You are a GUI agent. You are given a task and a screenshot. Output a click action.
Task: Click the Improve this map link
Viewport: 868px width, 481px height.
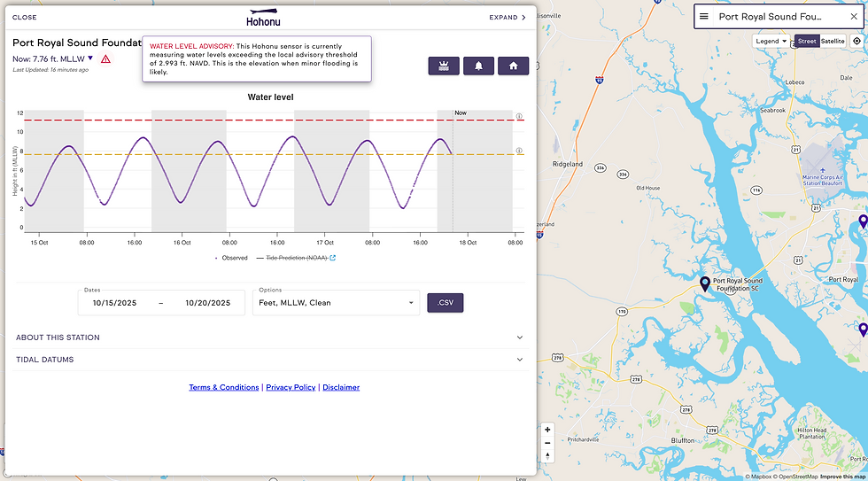coord(842,477)
